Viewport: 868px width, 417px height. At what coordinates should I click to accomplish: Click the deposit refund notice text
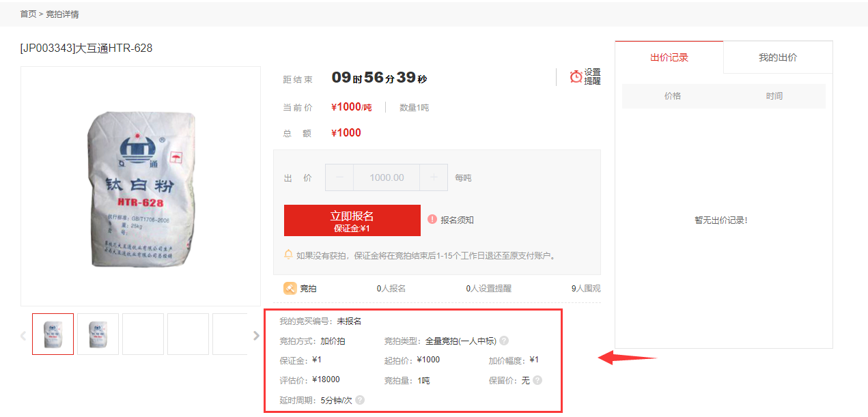(427, 255)
